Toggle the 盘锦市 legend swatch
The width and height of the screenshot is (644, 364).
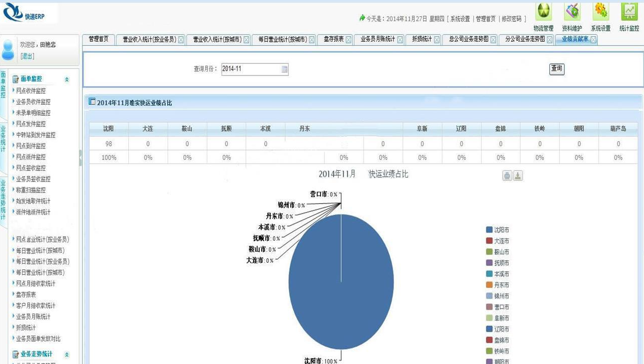(x=489, y=340)
